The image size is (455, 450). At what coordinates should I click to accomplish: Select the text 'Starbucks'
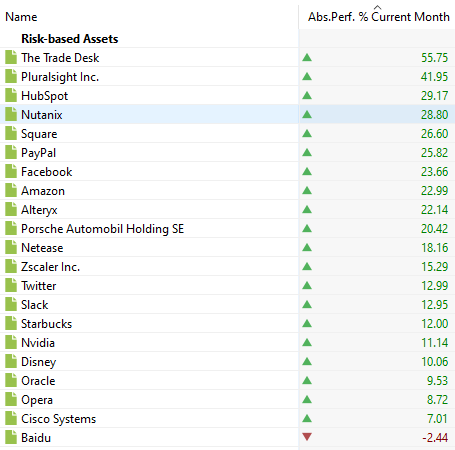47,324
